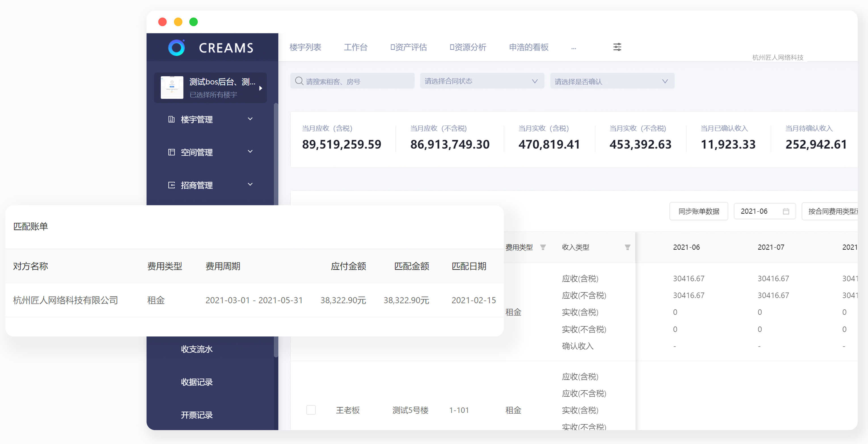Click the 匹配金额 column header

411,266
